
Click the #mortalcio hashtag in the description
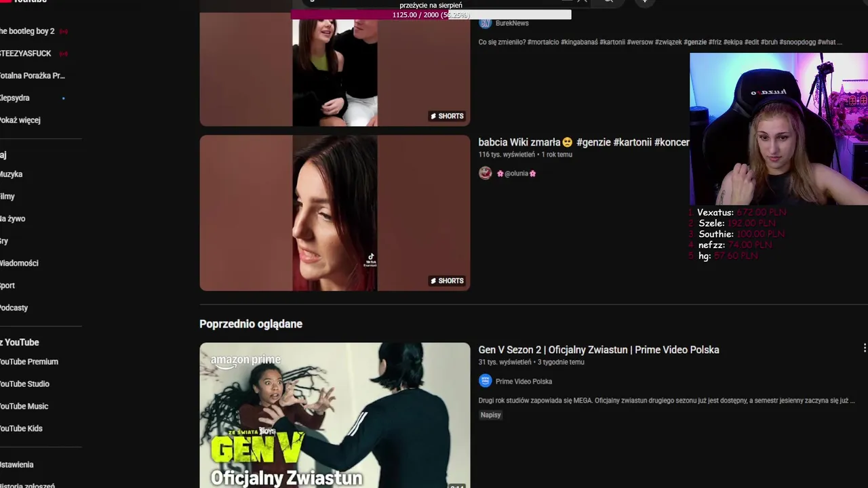tap(542, 42)
